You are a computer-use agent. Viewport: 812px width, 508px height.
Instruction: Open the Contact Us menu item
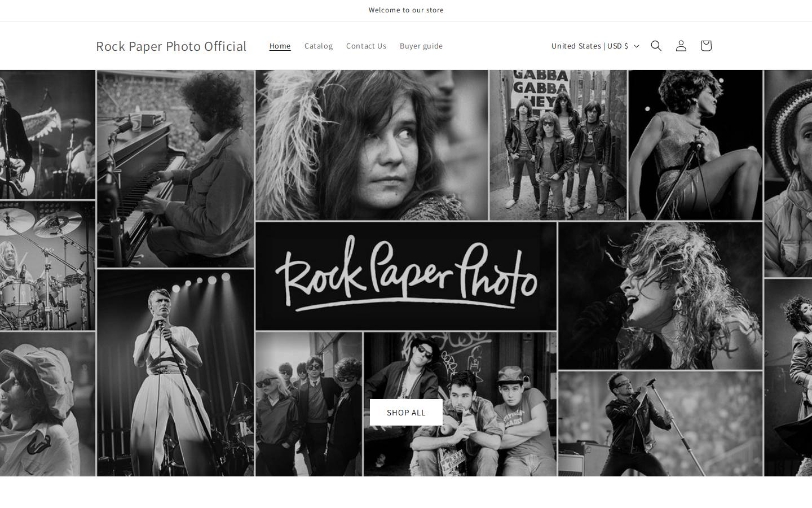click(x=366, y=46)
